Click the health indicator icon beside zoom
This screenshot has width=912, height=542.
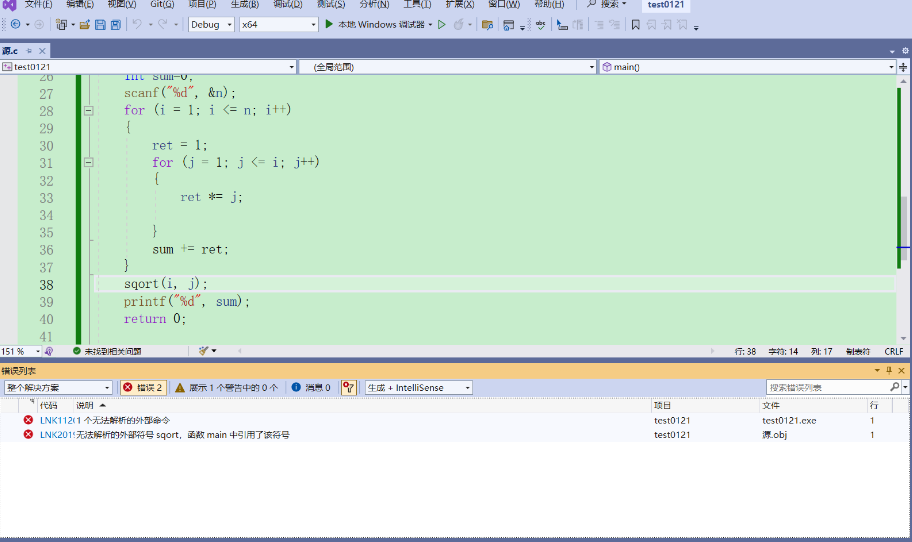49,351
